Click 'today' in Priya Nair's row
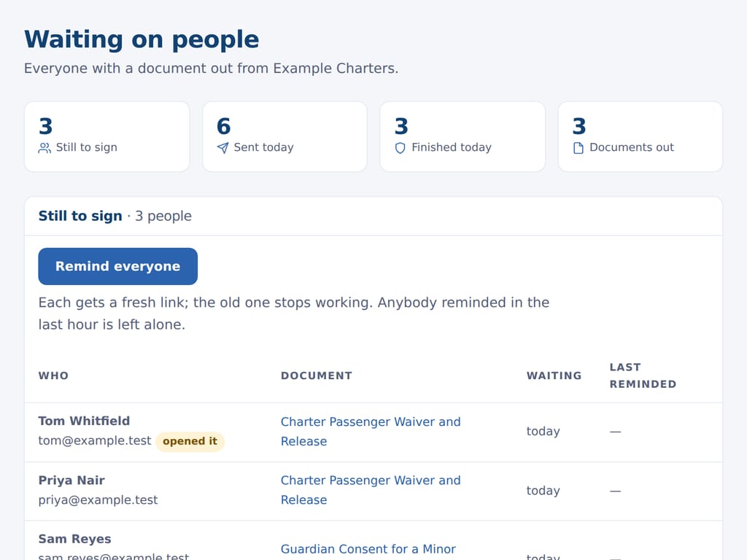This screenshot has width=747, height=560. pos(543,491)
